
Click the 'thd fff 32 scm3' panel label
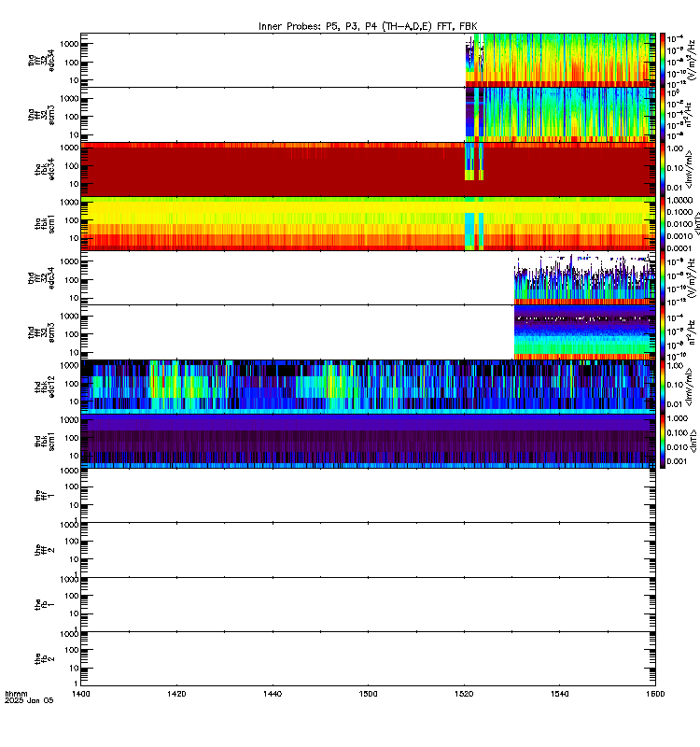[x=41, y=332]
